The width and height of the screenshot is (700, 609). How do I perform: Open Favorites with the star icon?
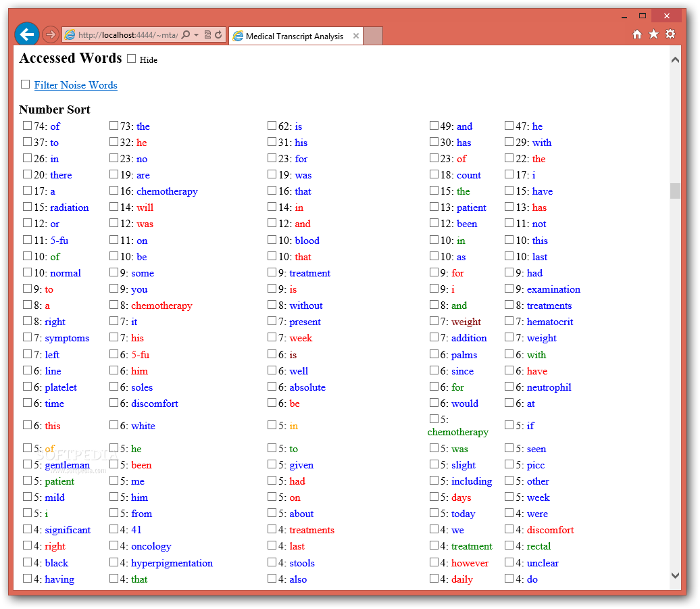coord(653,34)
